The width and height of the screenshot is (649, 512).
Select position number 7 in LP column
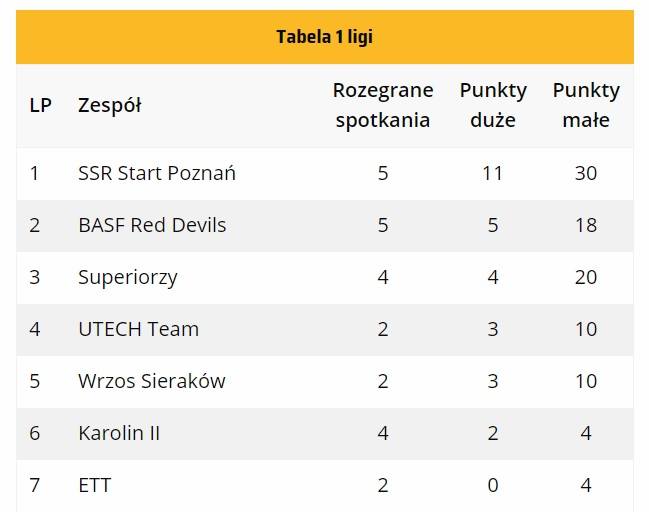35,485
